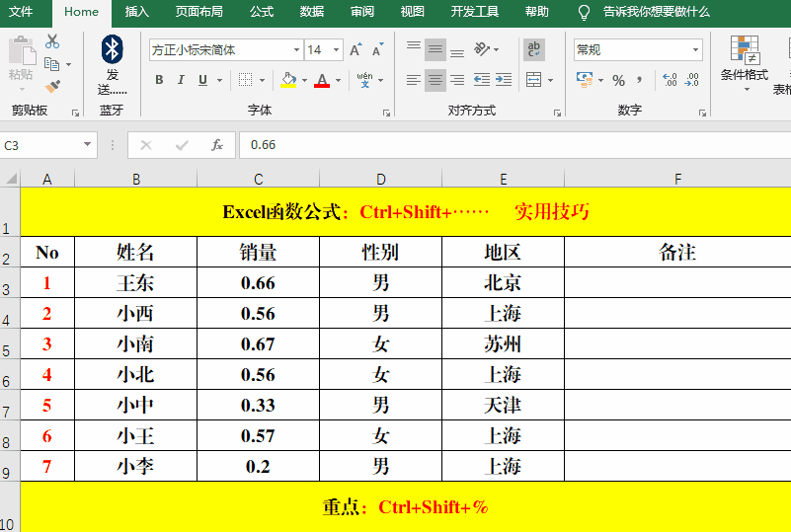
Task: Open the font name dropdown
Action: tap(296, 50)
